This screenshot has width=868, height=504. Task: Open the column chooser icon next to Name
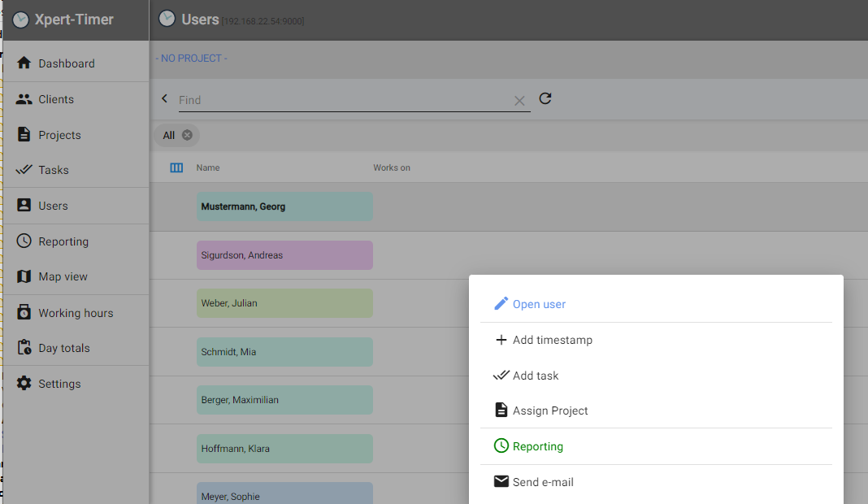(176, 167)
